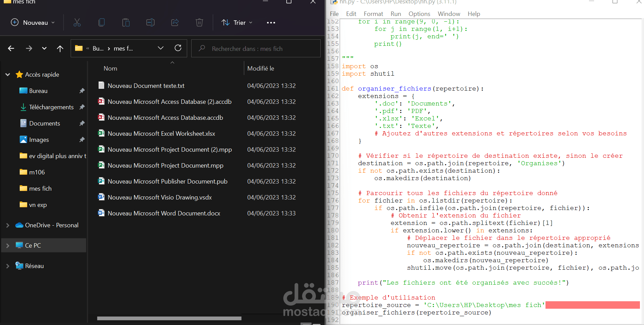
Task: Click the Paste clipboard icon in Explorer toolbar
Action: (x=126, y=23)
